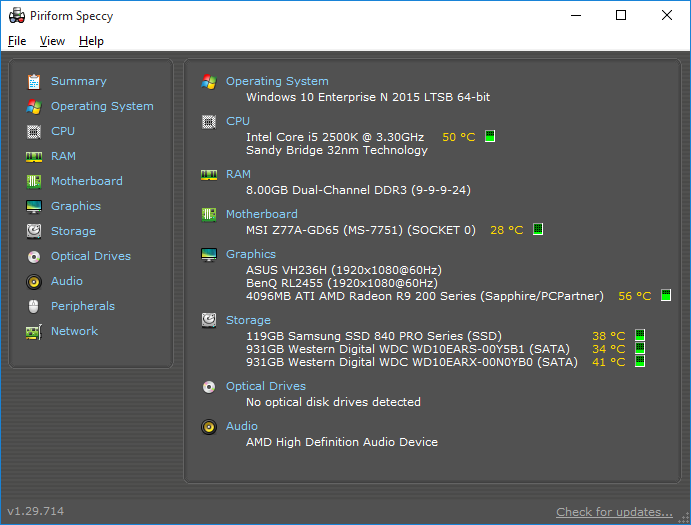Go to the Graphics section in sidebar

[x=76, y=206]
